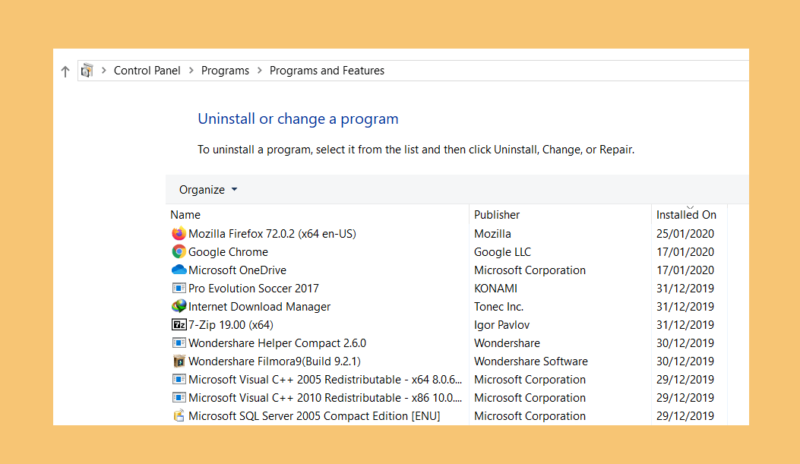Viewport: 800px width, 464px height.
Task: Click Programs and Features breadcrumb
Action: click(327, 70)
